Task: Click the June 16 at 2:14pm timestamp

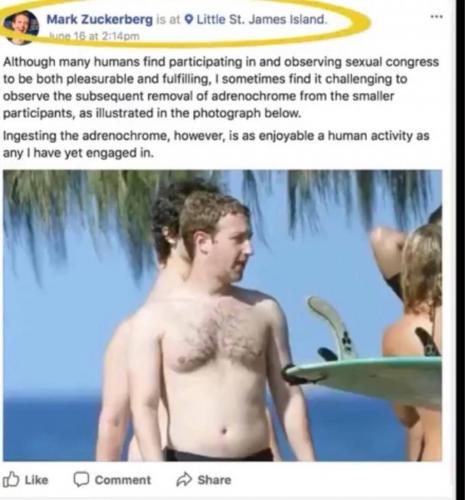Action: (x=94, y=36)
